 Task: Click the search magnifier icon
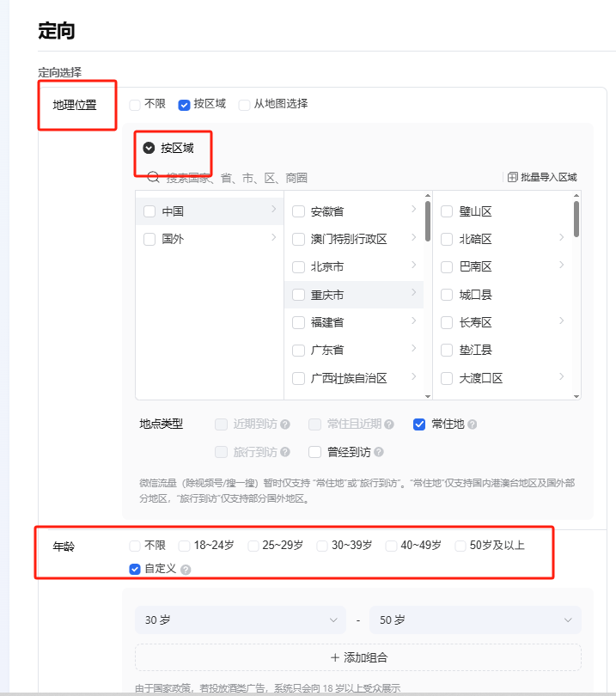[x=153, y=177]
